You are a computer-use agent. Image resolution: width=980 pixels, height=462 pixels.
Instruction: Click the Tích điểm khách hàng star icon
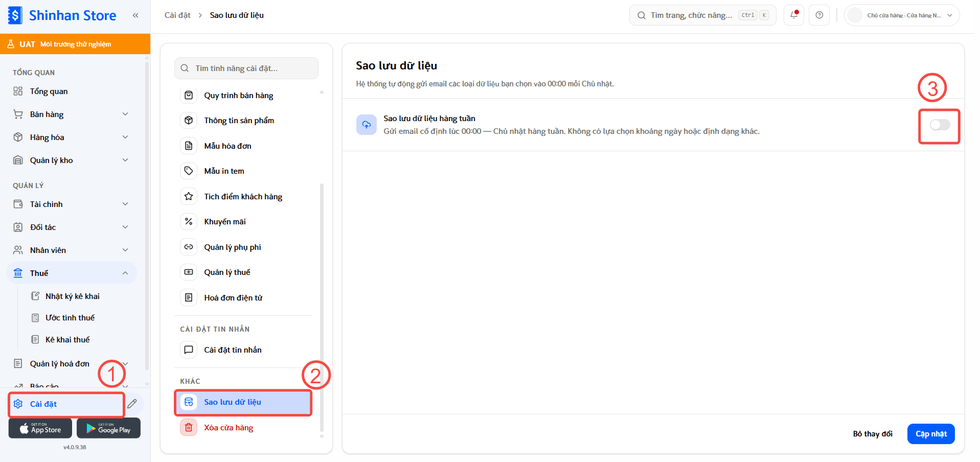pyautogui.click(x=189, y=196)
